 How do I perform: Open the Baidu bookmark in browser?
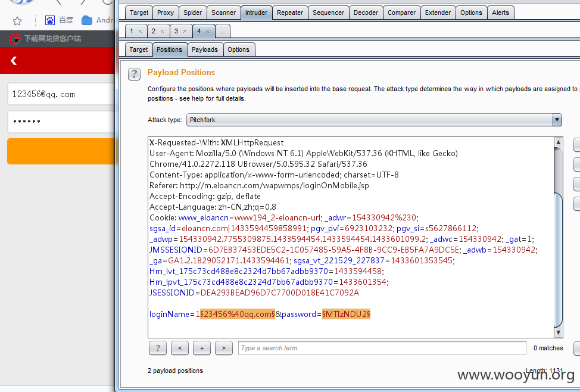pos(59,20)
